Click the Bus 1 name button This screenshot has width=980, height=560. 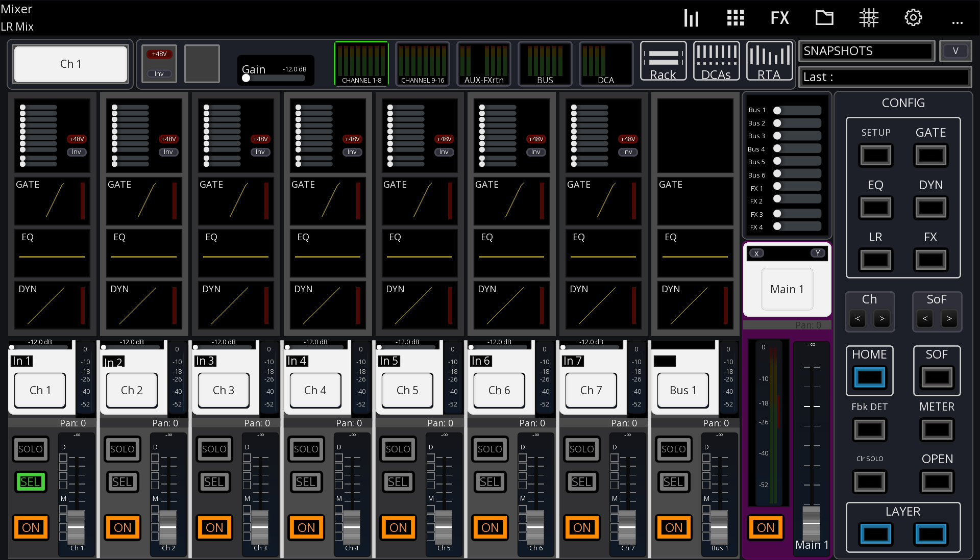[683, 390]
